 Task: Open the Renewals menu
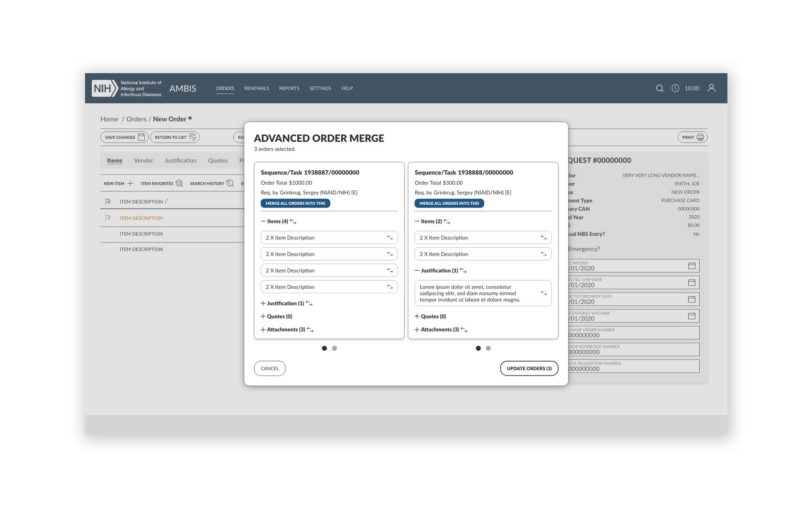[257, 88]
